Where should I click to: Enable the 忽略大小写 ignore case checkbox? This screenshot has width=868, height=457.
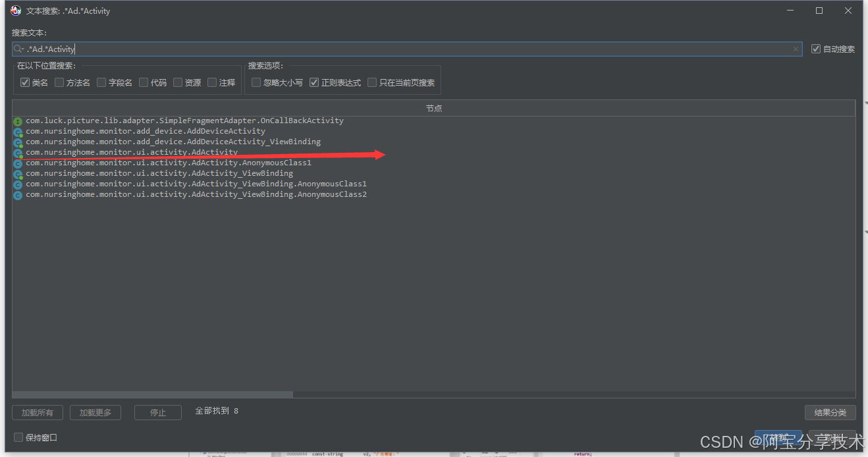point(256,82)
